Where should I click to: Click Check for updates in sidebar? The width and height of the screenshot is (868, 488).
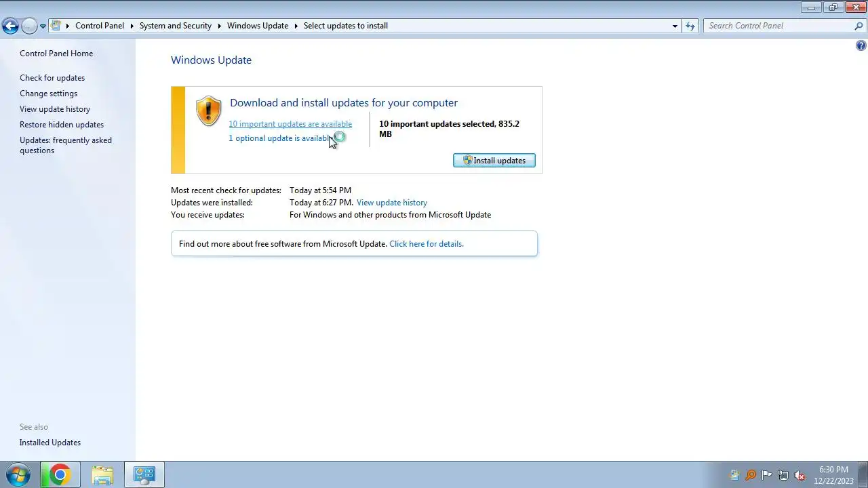click(52, 78)
